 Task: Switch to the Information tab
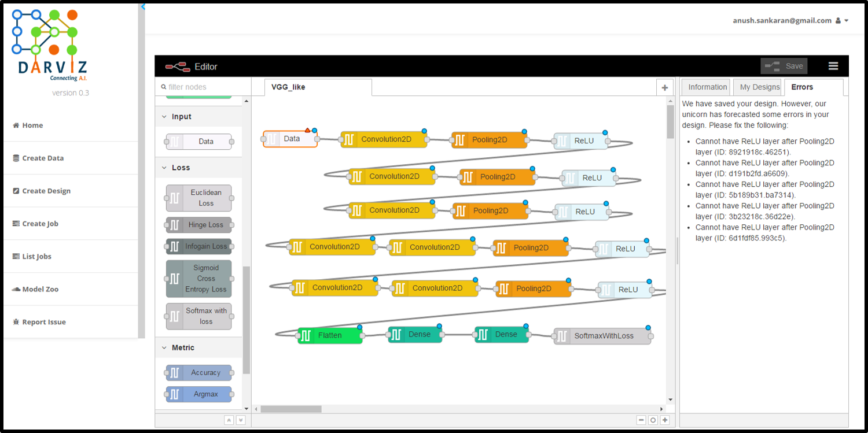coord(707,87)
